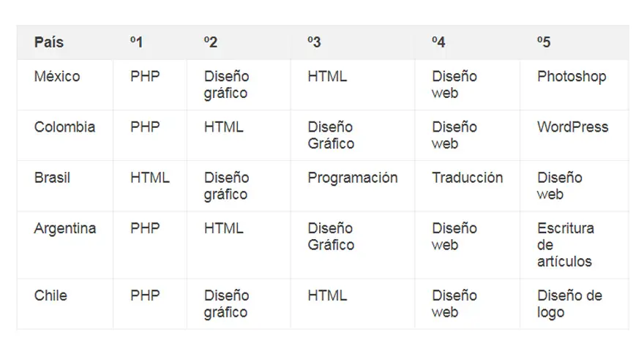Click the Brasil country cell
Screen dimensions: 644x362
[x=52, y=178]
